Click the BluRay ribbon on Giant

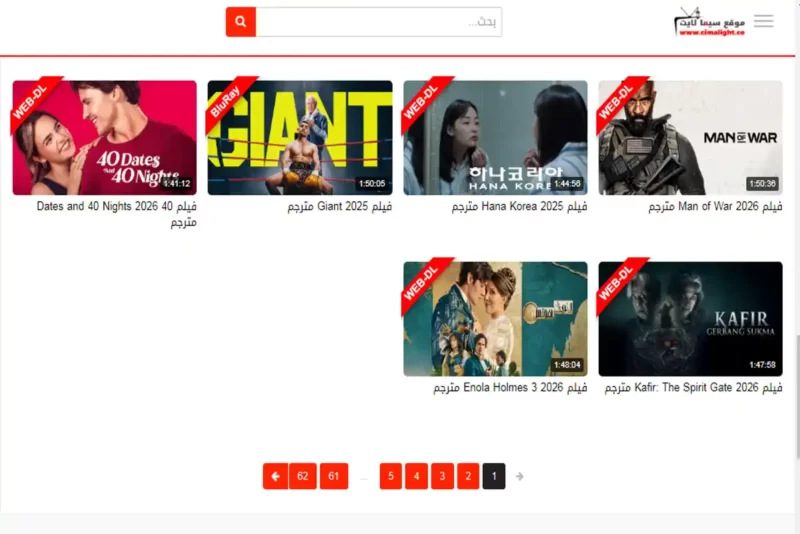227,101
